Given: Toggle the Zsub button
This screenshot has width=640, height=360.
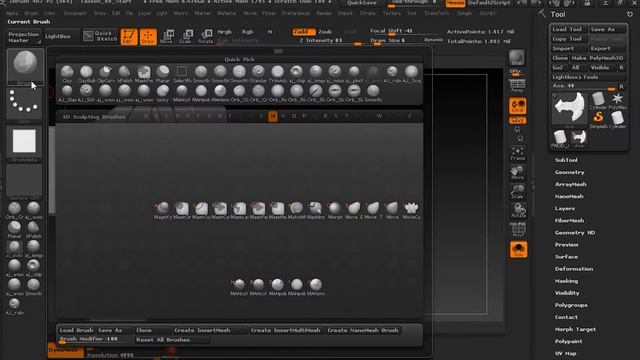Looking at the screenshot, I should tap(325, 32).
